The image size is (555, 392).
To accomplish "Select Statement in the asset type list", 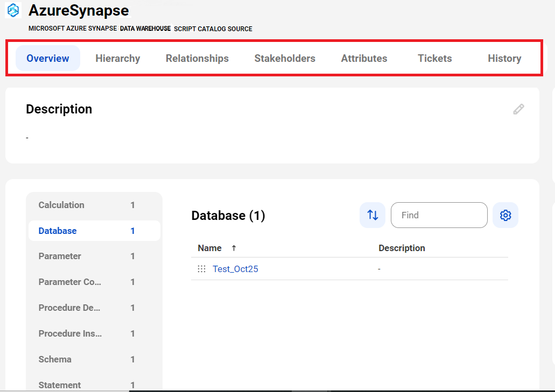I will (94, 385).
